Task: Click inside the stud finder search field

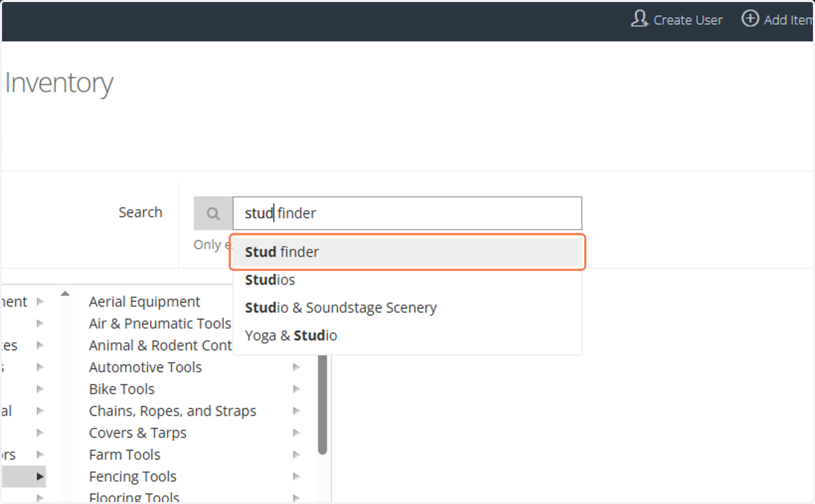Action: 407,213
